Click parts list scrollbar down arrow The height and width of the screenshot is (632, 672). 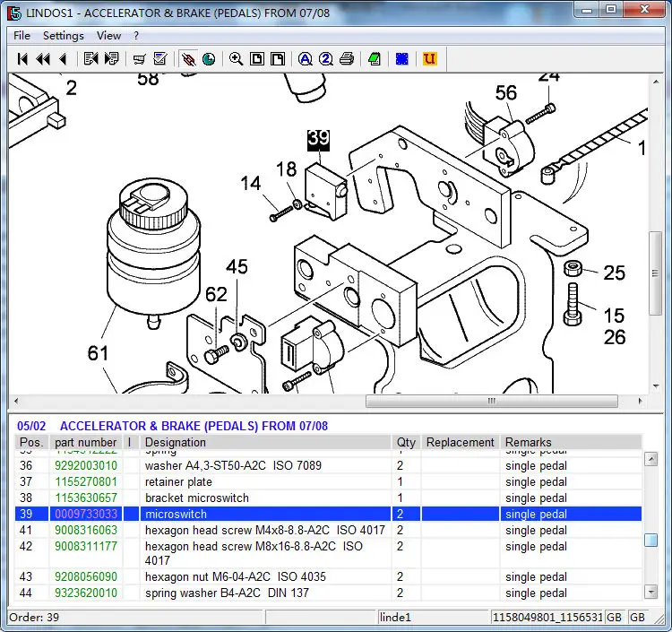(x=651, y=593)
